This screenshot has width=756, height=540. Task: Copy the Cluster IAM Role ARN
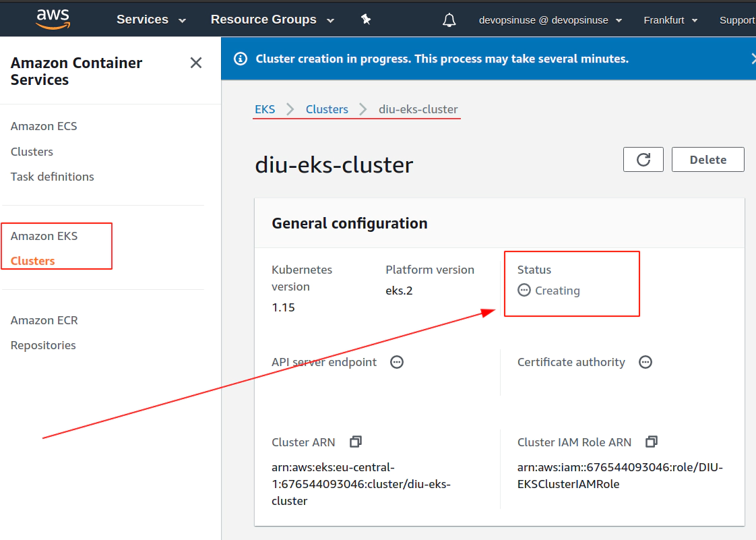pos(652,442)
